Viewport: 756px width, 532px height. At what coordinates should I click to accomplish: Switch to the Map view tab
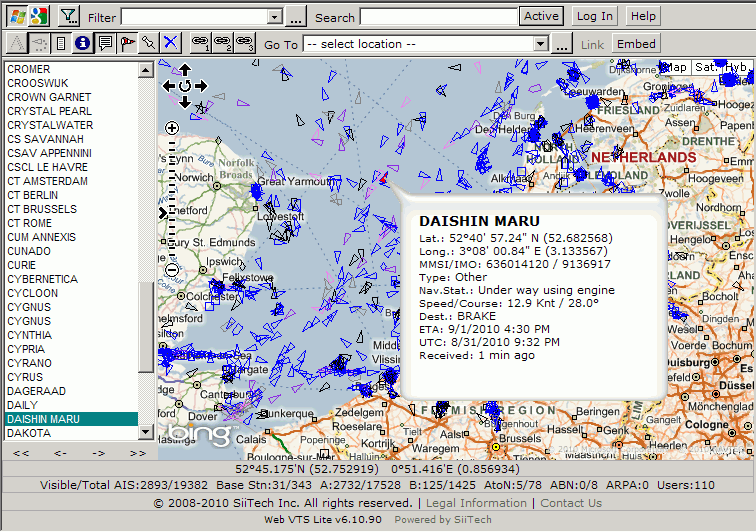(674, 68)
